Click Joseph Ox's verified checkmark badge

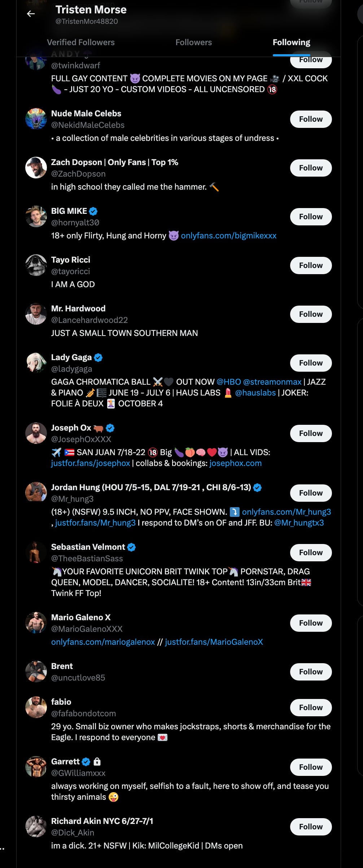point(110,428)
